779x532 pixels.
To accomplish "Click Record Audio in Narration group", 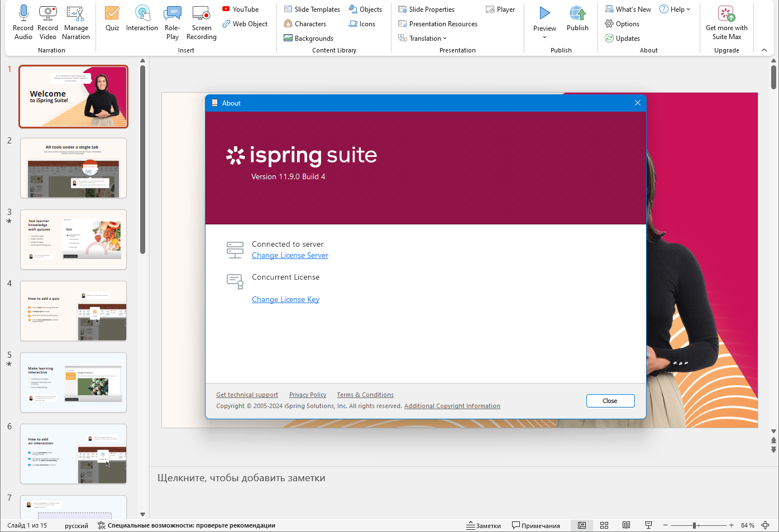I will coord(23,22).
